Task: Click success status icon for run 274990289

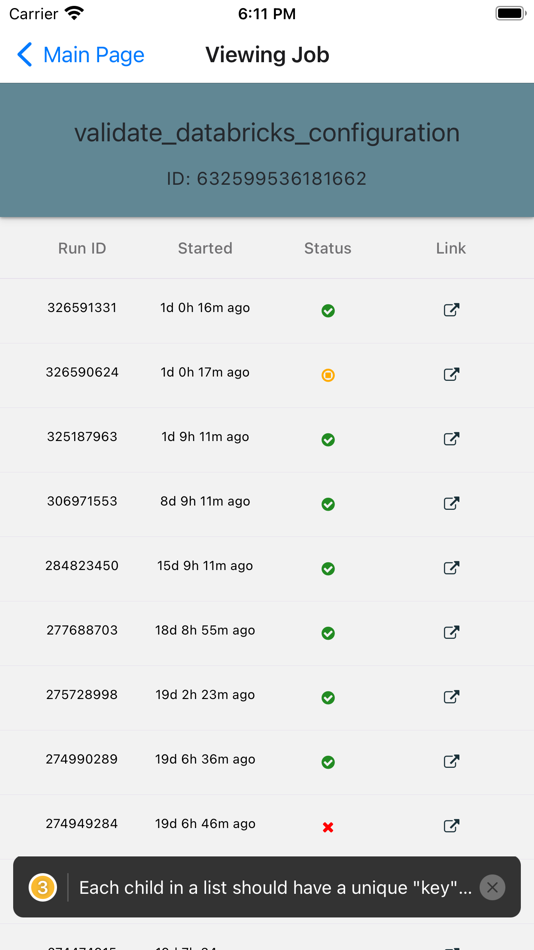Action: click(x=328, y=762)
